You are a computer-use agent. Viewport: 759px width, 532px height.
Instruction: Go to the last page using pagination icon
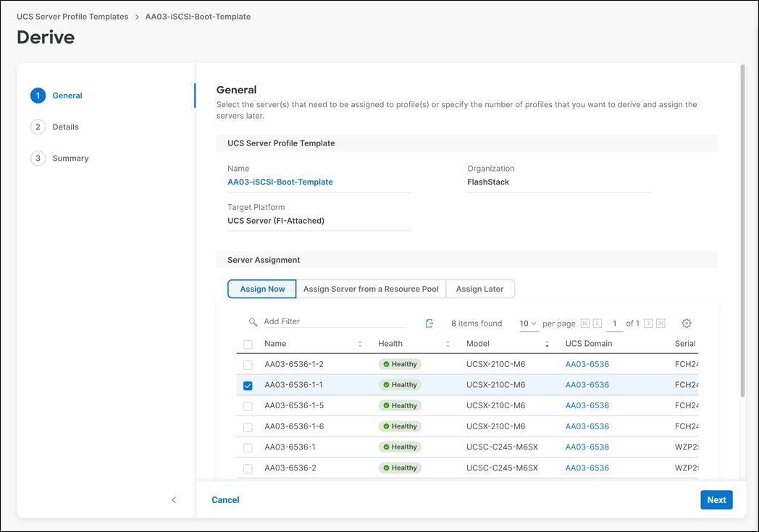661,323
